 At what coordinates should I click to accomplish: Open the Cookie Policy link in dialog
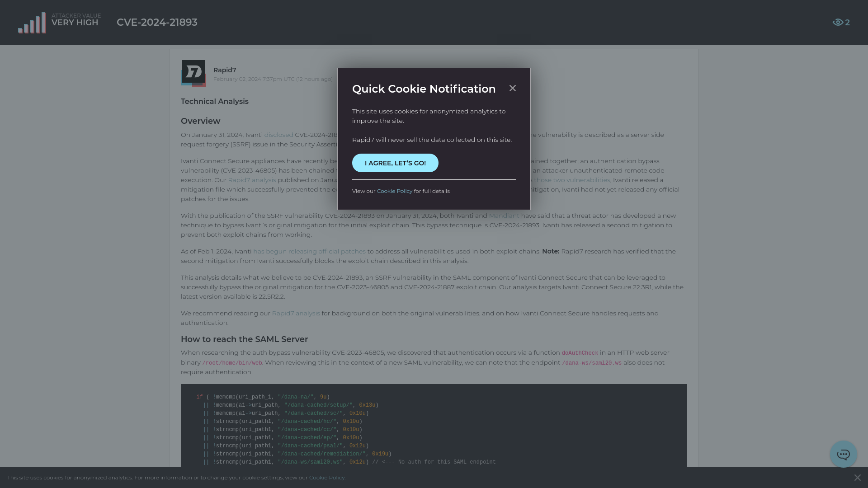point(395,191)
